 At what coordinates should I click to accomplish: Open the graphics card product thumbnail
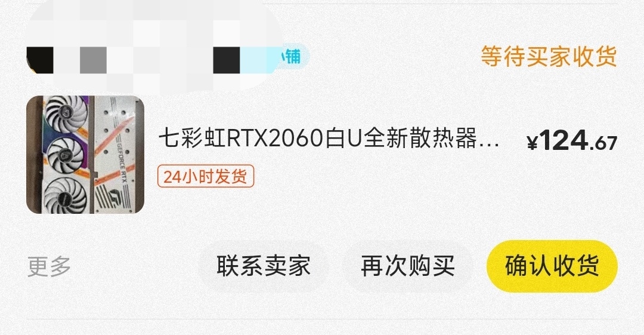point(85,155)
